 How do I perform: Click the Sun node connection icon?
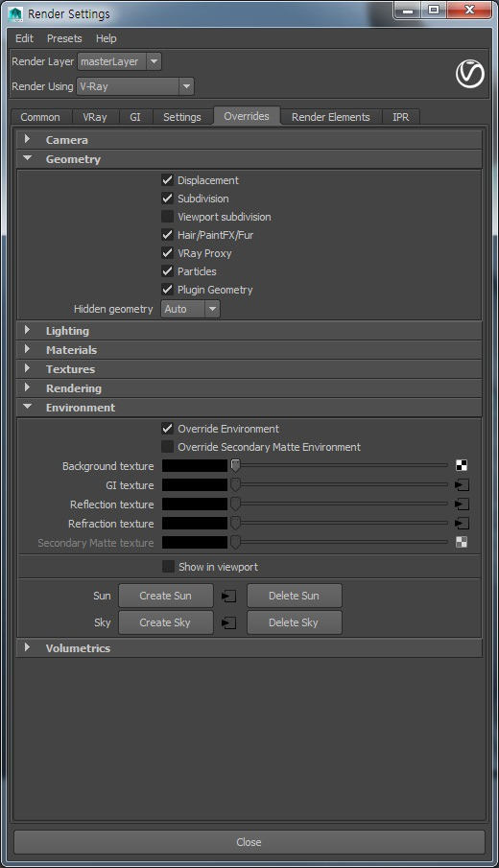pyautogui.click(x=228, y=597)
